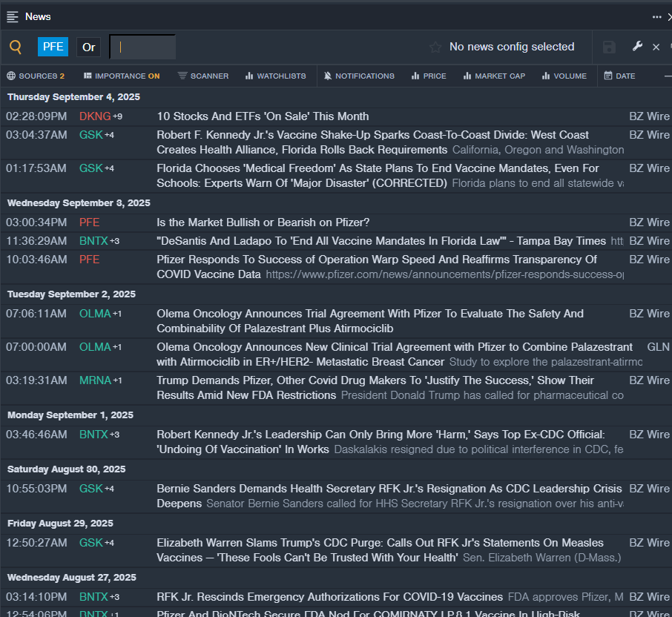This screenshot has width=672, height=617.
Task: Click GSK ticker in the 03:04:37AM row
Action: (x=90, y=135)
